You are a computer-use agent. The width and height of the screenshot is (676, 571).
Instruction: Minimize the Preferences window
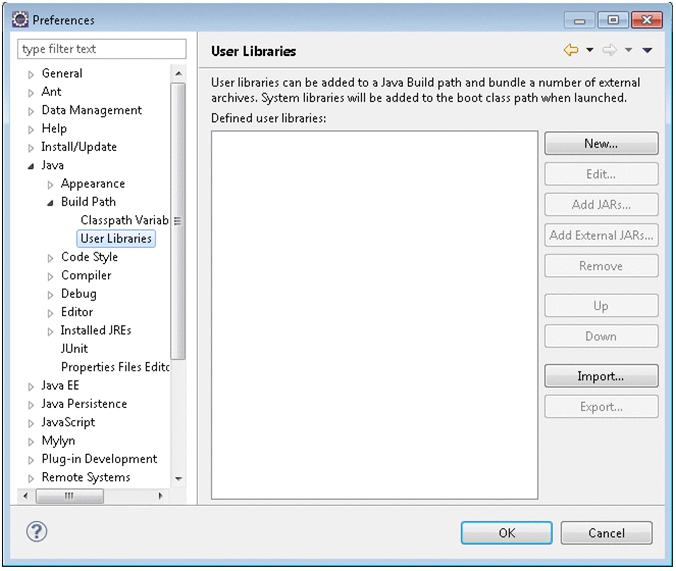pyautogui.click(x=579, y=20)
